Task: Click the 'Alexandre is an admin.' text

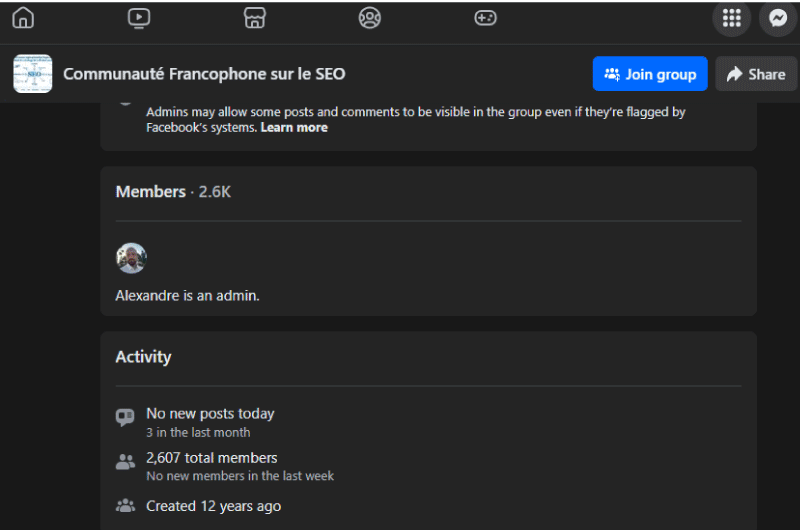Action: click(187, 296)
